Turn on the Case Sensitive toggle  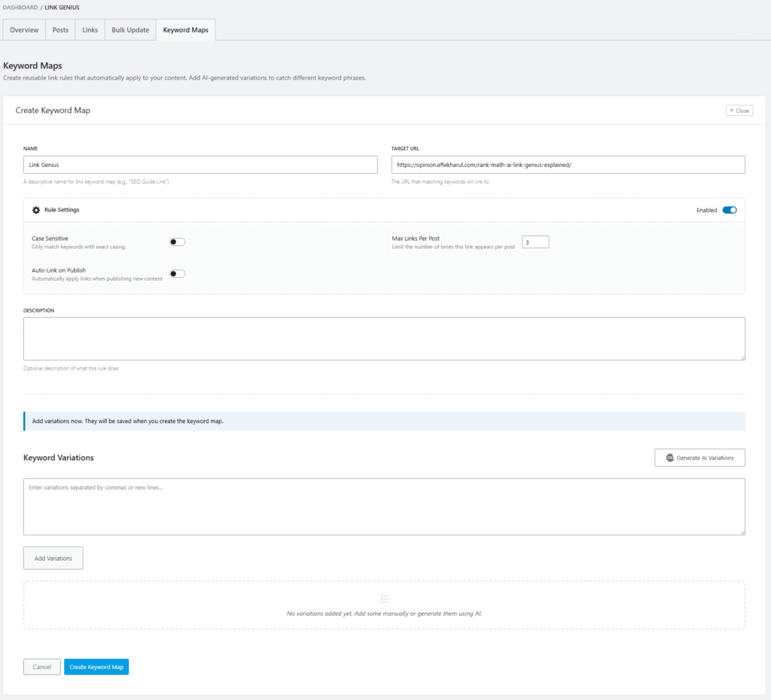click(178, 242)
